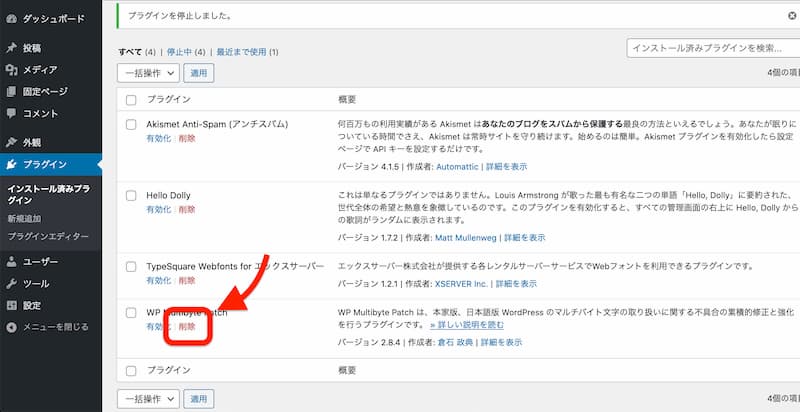Open the 倉石 政典 author link
This screenshot has width=800, height=412.
coord(455,343)
